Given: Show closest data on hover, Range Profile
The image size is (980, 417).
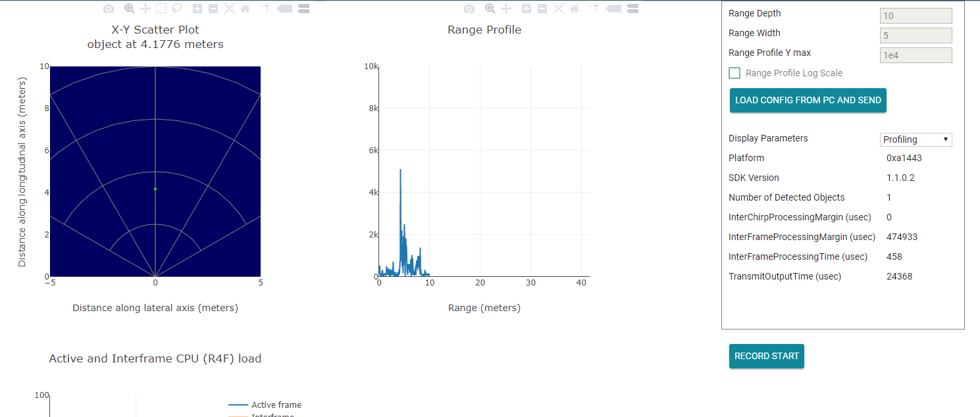Looking at the screenshot, I should (x=613, y=9).
